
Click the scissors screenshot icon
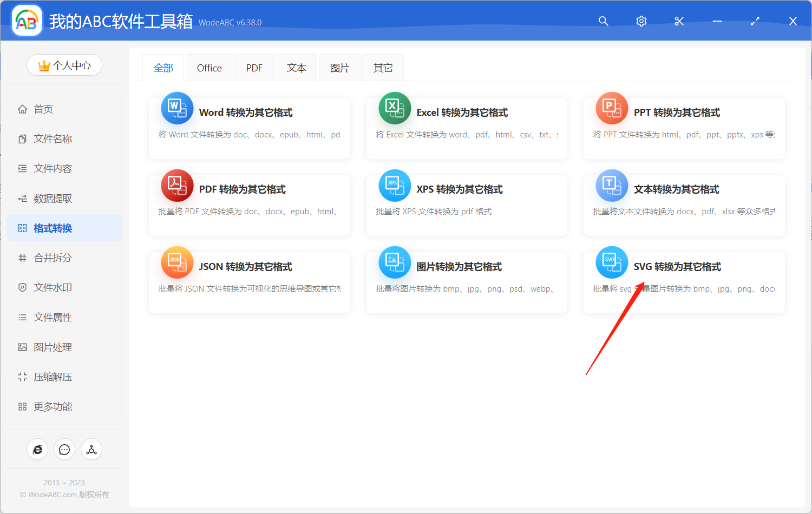[x=679, y=21]
